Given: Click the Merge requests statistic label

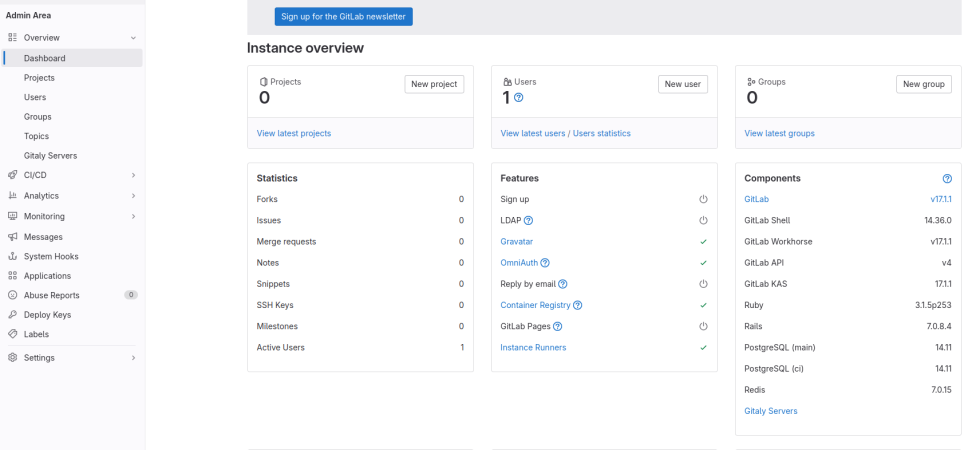Looking at the screenshot, I should [x=286, y=241].
